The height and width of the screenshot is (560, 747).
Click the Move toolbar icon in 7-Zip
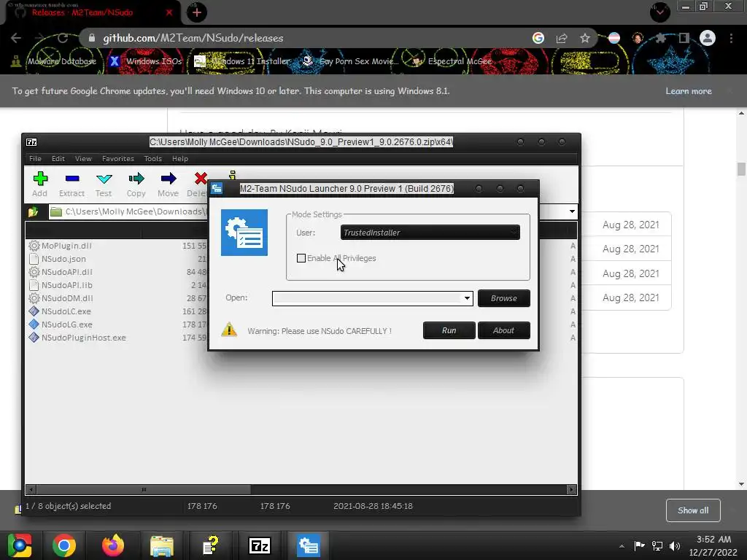[x=169, y=184]
